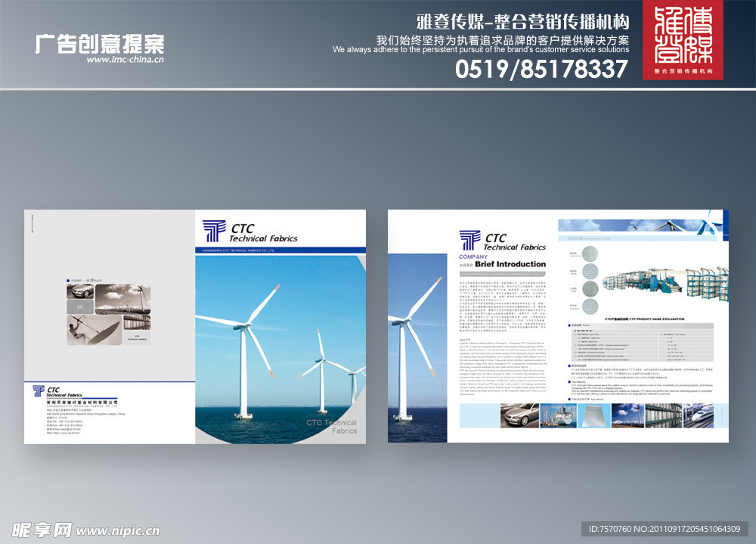Select the English 'About CTC' paragraph block
This screenshot has width=756, height=544.
point(503,367)
